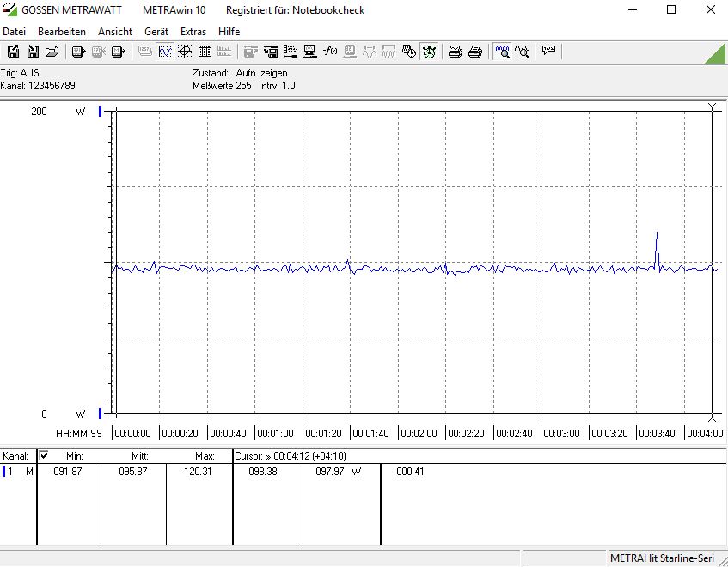The image size is (728, 567).
Task: Click the blue channel 1 marker at 200 W
Action: [100, 112]
